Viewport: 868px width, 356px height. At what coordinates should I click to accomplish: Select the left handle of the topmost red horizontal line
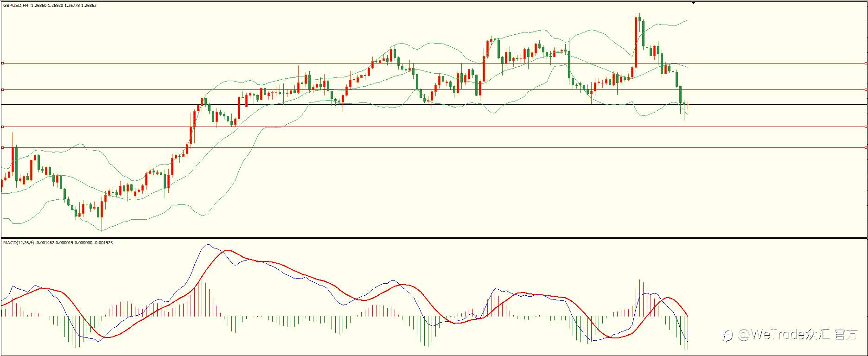tap(2, 63)
